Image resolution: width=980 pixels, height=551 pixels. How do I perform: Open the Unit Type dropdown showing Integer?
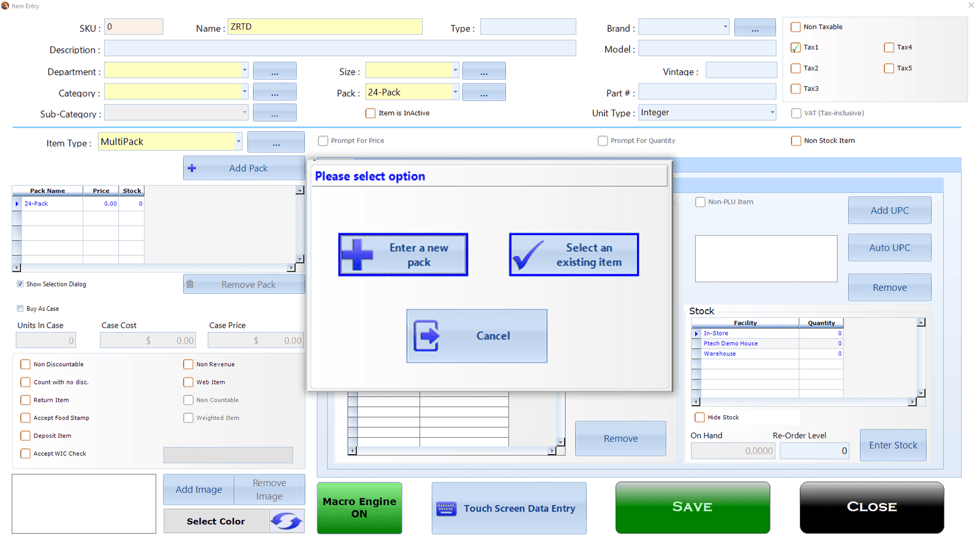[772, 113]
